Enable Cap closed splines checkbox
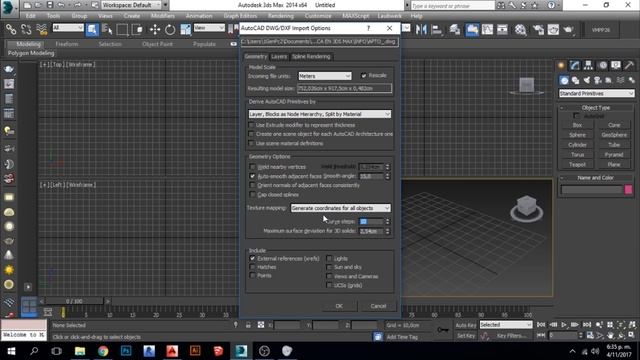The height and width of the screenshot is (360, 640). coord(252,195)
